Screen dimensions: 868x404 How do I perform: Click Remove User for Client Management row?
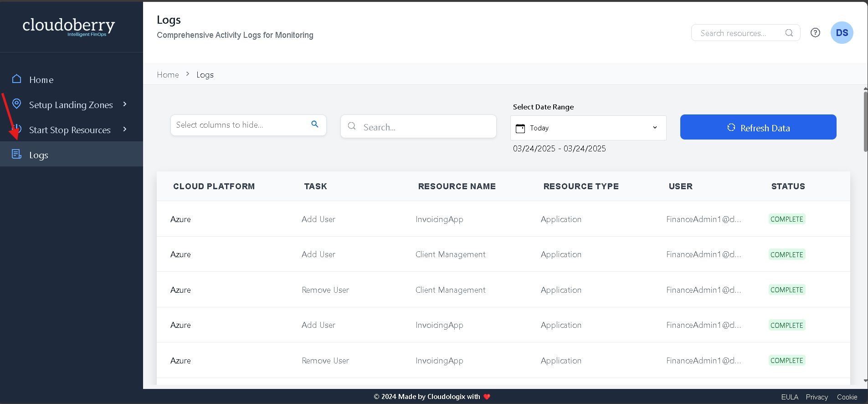(325, 290)
